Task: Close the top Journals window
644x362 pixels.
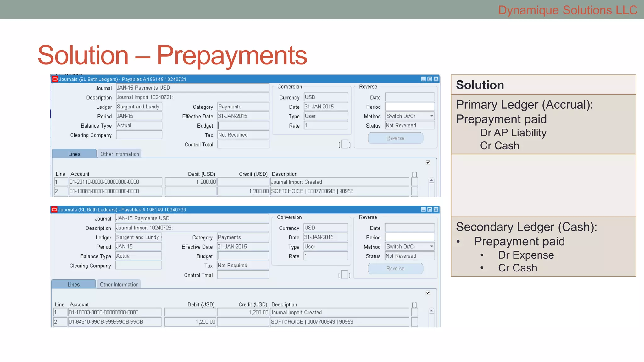Action: [x=436, y=79]
